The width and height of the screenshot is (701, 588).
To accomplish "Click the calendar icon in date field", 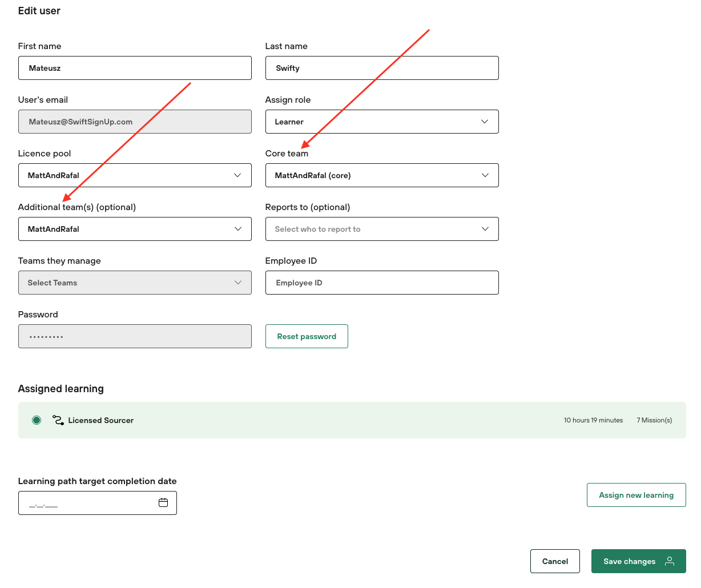I will (163, 502).
